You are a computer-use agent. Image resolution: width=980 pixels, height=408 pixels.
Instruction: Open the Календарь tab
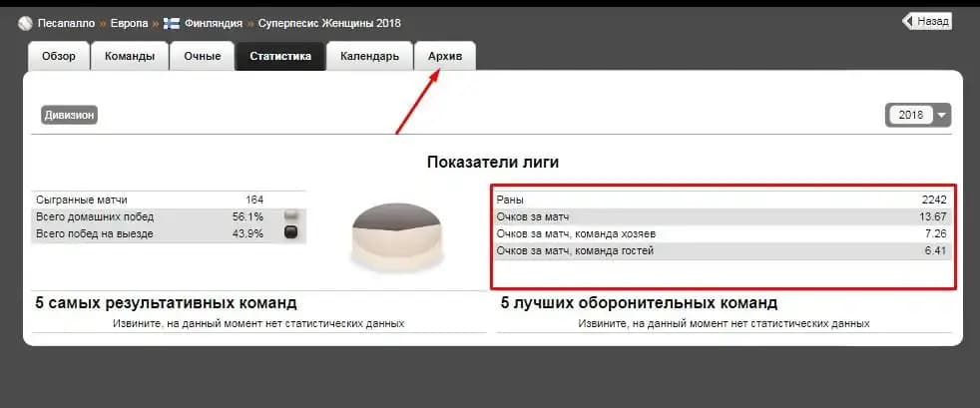pos(369,56)
